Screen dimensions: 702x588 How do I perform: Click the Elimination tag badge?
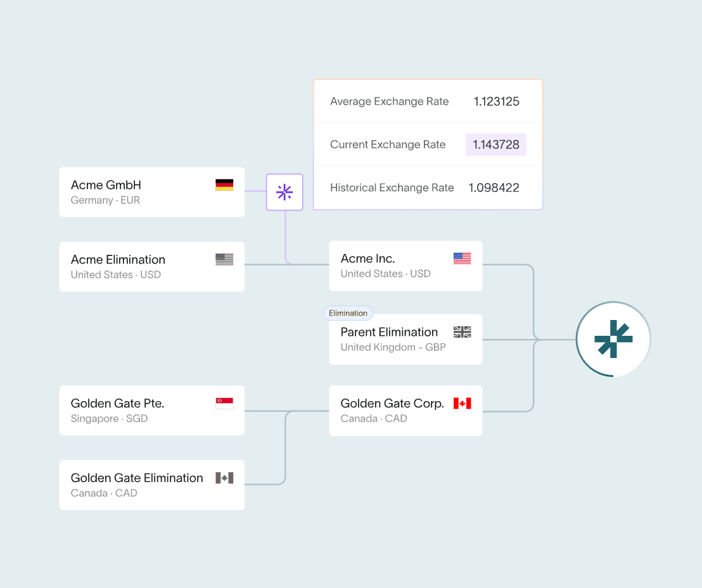(348, 313)
